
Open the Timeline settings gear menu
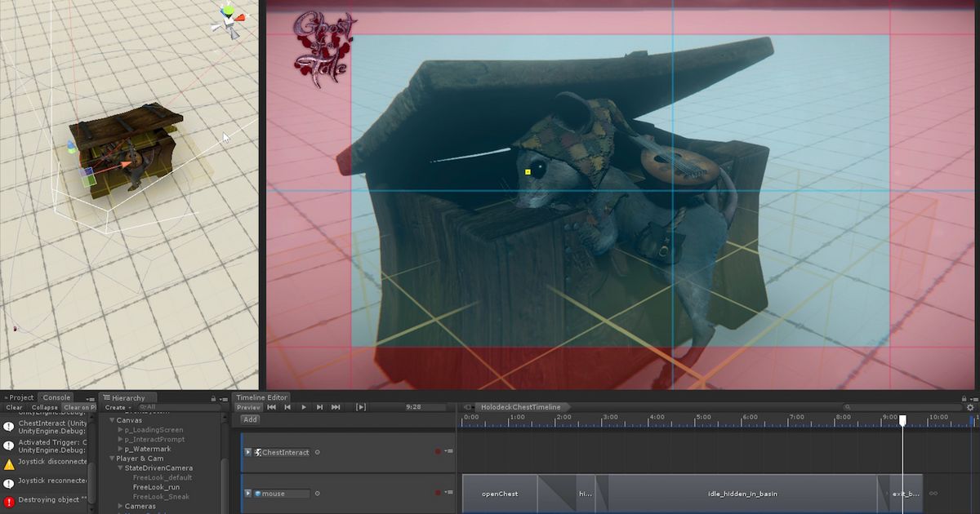970,407
